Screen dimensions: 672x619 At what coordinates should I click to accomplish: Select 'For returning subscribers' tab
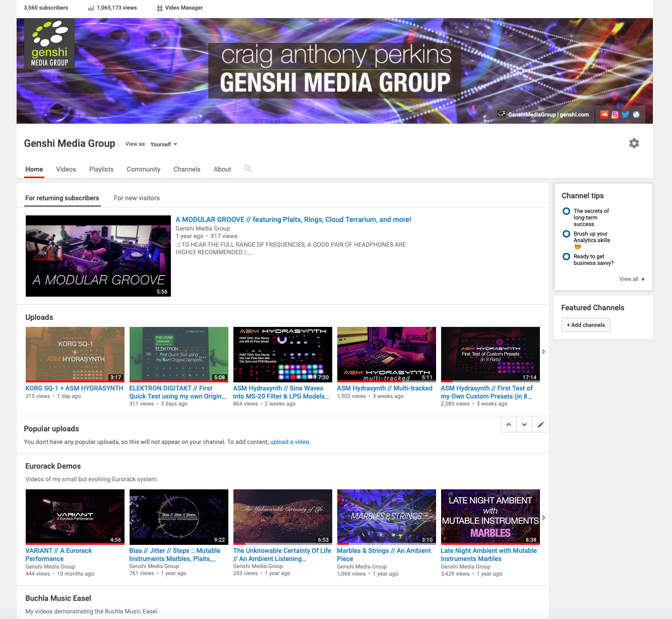pos(63,198)
